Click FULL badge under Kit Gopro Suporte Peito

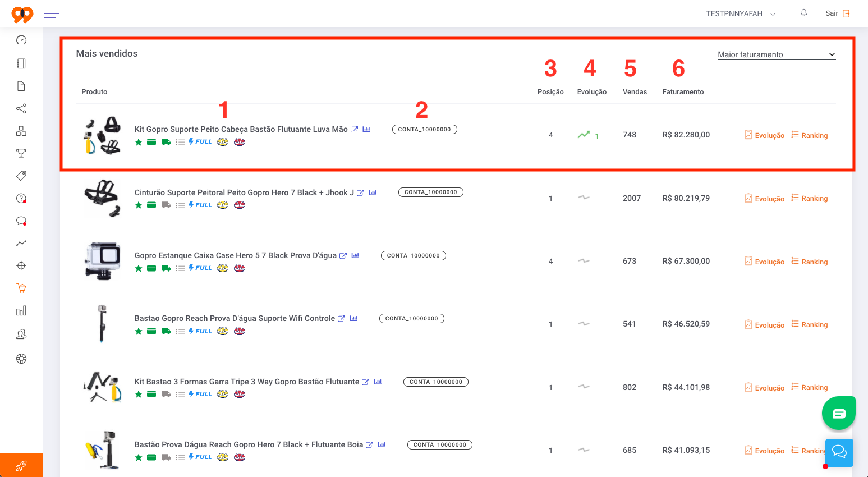(x=200, y=141)
